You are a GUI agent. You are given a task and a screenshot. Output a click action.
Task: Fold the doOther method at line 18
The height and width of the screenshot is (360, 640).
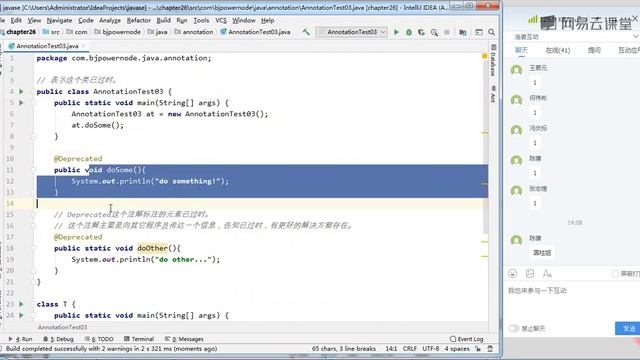[x=34, y=248]
